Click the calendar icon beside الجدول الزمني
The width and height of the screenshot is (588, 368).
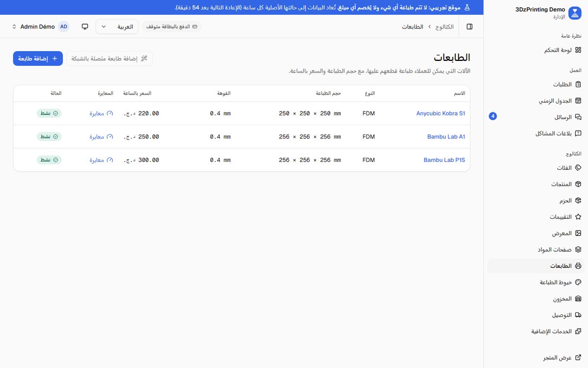coord(578,101)
